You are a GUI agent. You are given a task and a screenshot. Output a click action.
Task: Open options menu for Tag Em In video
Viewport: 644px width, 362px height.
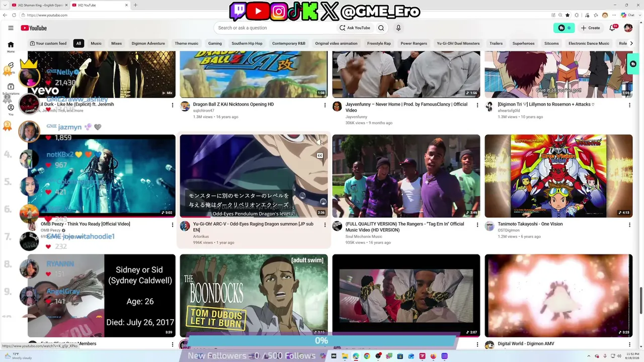pyautogui.click(x=477, y=225)
